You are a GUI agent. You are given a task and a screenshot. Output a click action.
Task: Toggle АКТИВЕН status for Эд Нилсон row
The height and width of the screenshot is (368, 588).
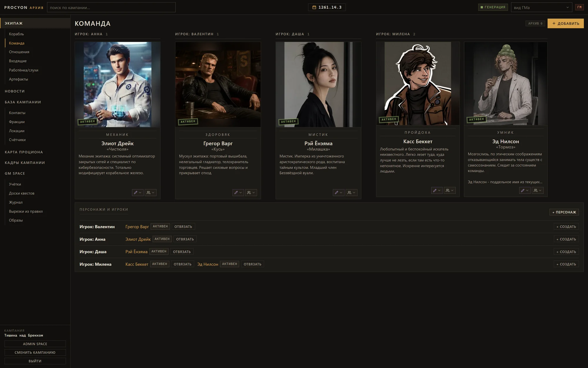[230, 264]
